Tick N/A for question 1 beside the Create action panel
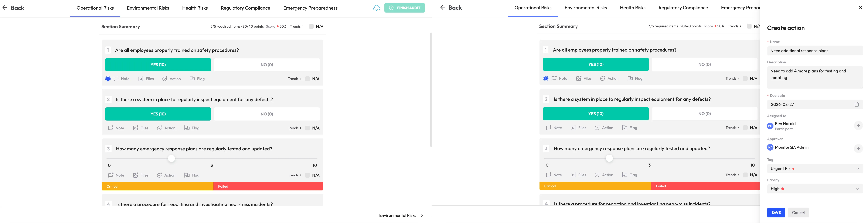The width and height of the screenshot is (868, 223). click(745, 78)
